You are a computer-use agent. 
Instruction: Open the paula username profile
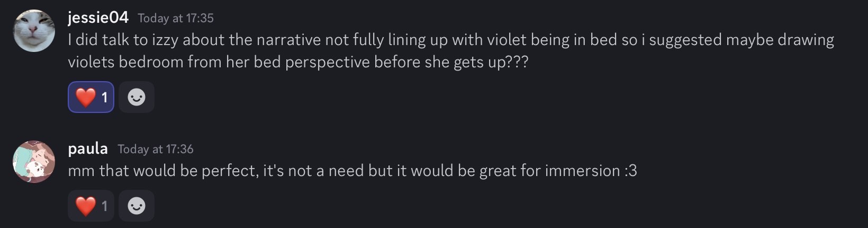click(88, 148)
